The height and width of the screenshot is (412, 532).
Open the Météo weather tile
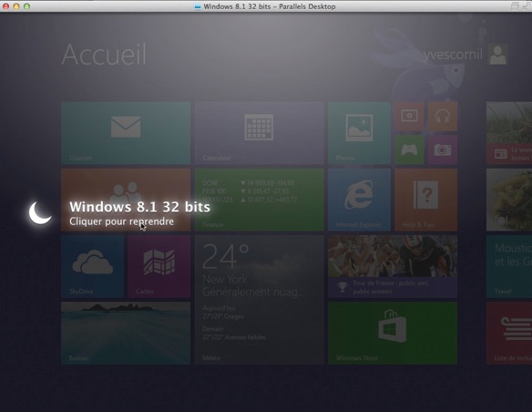point(260,300)
